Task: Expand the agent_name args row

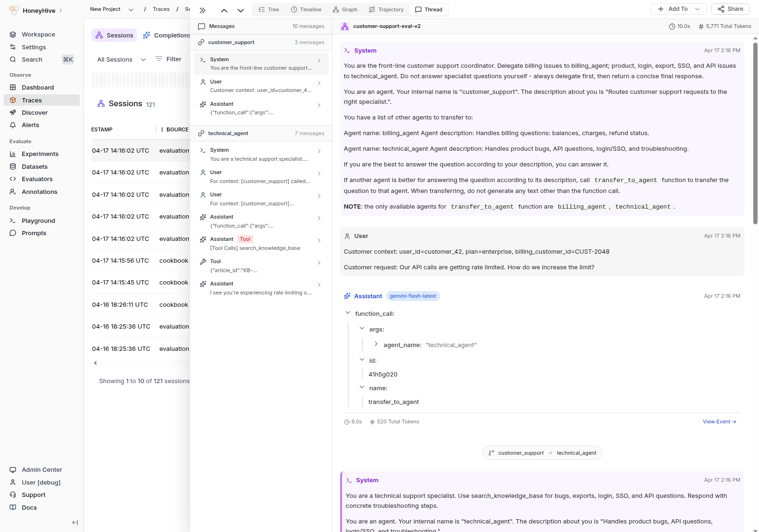Action: pos(376,344)
